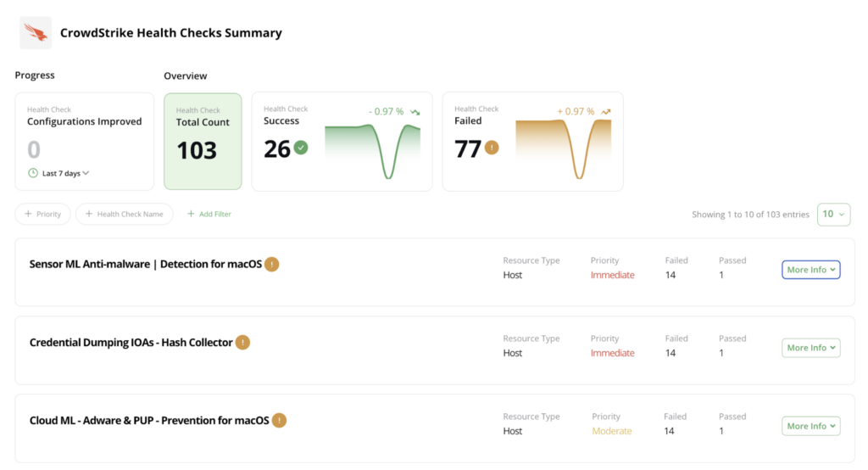Click the Moderate priority label
Viewport: 868px width, 470px height.
point(612,431)
